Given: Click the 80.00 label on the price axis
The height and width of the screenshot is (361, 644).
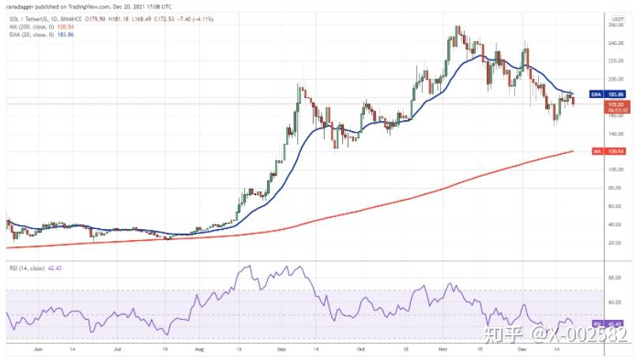Looking at the screenshot, I should click(615, 188).
